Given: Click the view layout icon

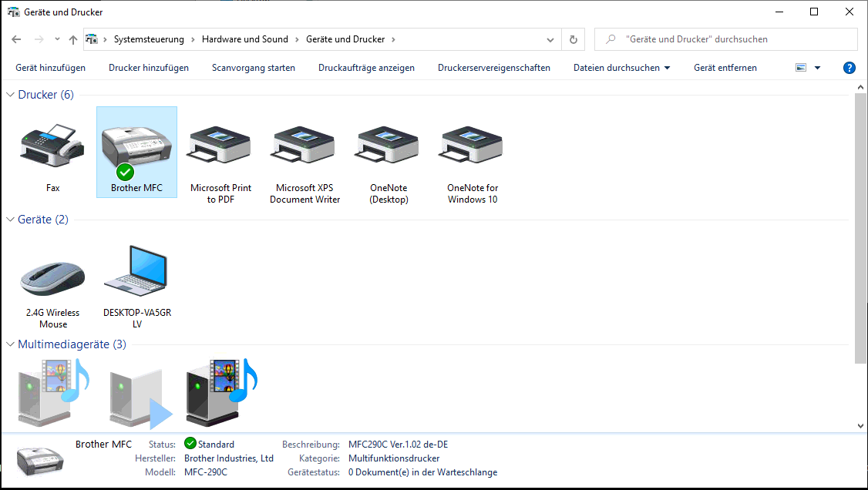Looking at the screenshot, I should tap(801, 68).
